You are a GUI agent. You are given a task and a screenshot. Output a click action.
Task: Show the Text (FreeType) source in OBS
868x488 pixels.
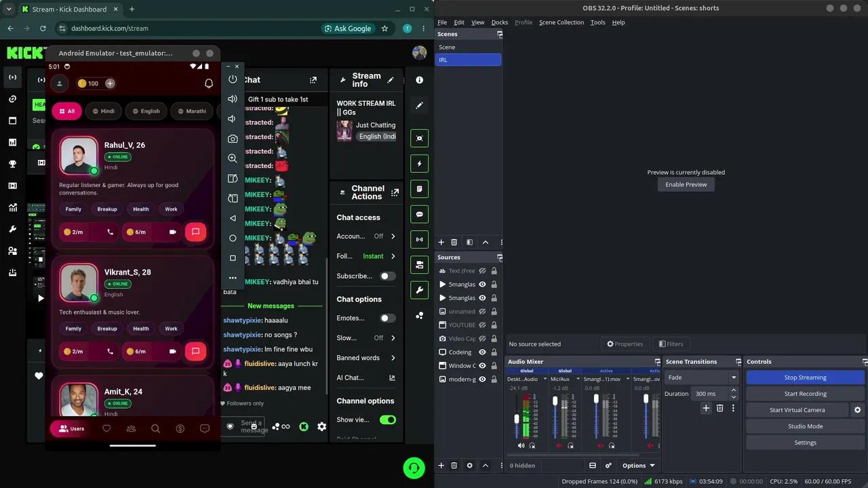coord(482,271)
